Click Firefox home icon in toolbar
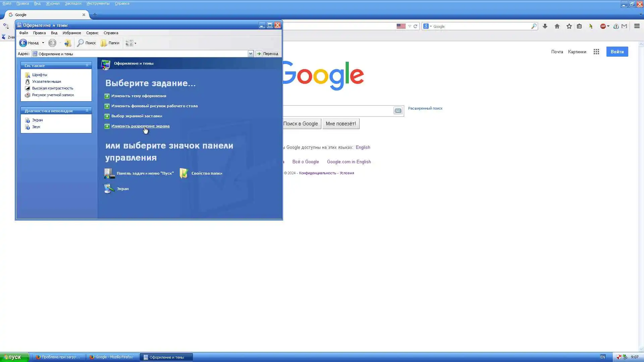 point(557,26)
